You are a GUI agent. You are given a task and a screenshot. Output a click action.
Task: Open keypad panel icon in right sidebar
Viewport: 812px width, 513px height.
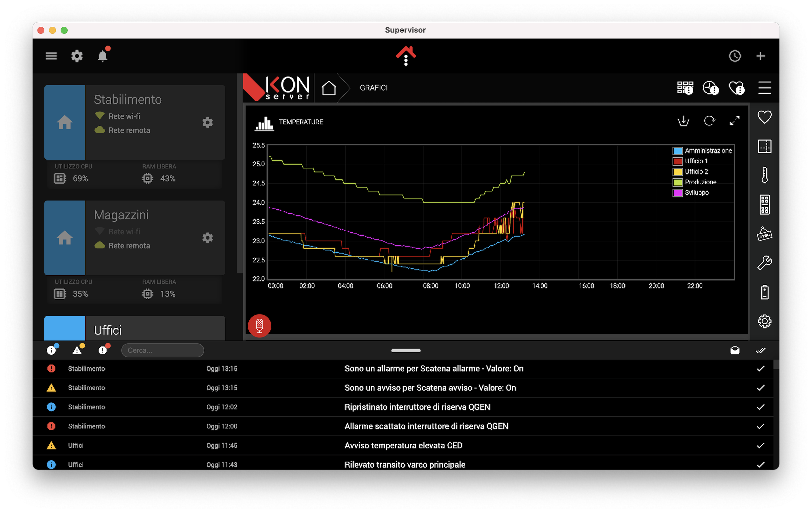tap(764, 205)
